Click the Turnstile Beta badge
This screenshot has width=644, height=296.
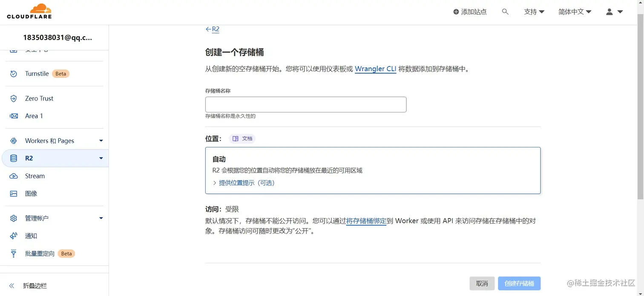point(60,74)
